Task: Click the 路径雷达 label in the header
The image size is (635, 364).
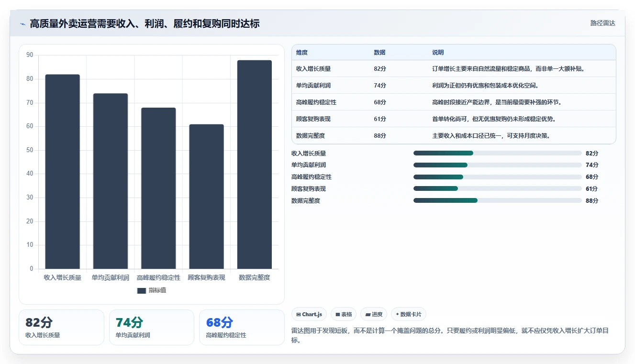Action: tap(603, 23)
